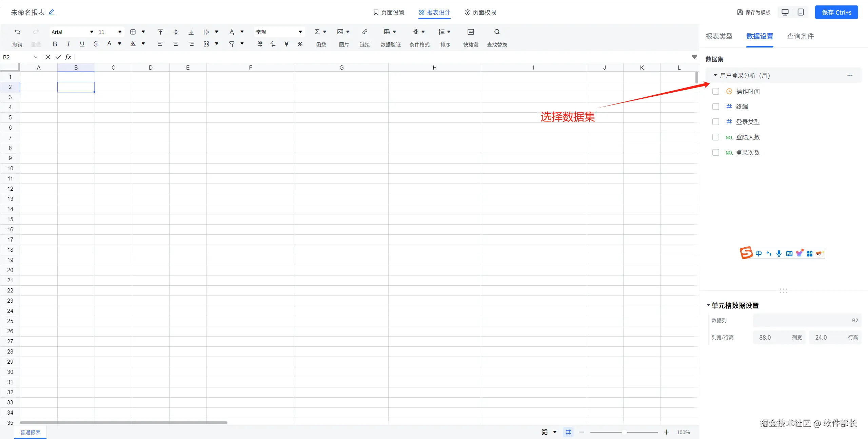
Task: Check the 操作时间 field checkbox
Action: (x=716, y=91)
